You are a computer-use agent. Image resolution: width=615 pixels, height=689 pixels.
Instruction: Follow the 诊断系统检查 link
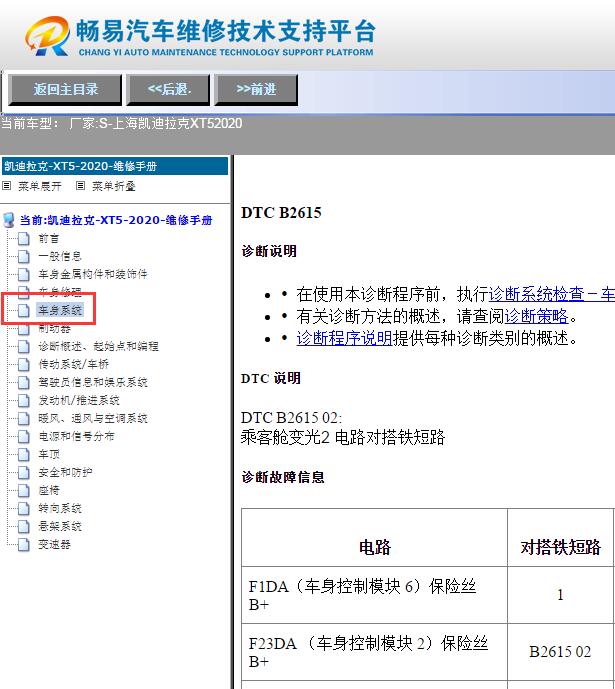[x=552, y=294]
